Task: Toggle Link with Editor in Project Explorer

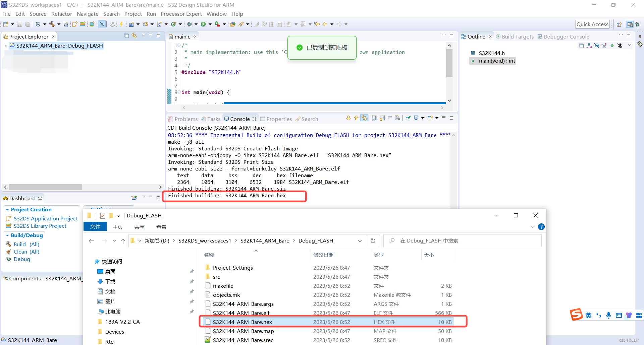Action: pyautogui.click(x=134, y=36)
